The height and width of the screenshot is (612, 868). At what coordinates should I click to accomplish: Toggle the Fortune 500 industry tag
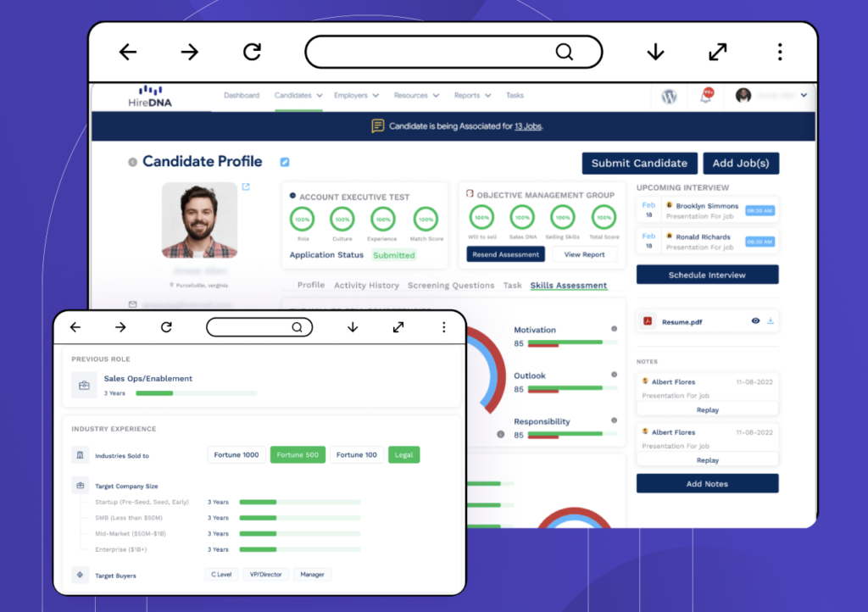[298, 455]
